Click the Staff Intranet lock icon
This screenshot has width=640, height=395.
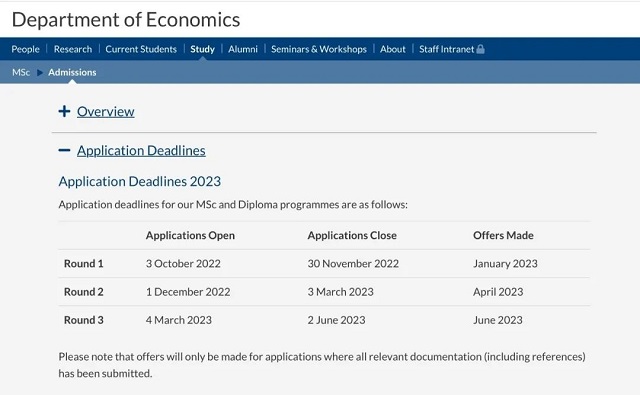pos(480,49)
